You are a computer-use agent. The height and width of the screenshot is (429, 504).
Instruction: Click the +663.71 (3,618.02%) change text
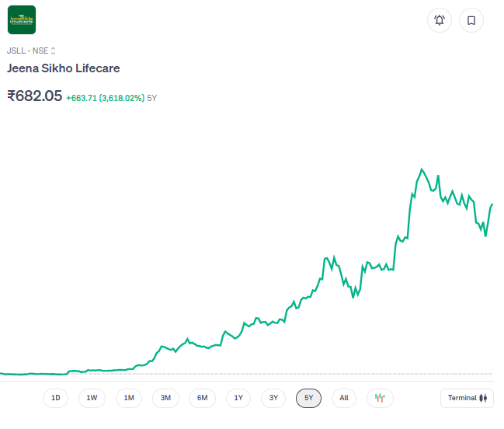pyautogui.click(x=105, y=98)
